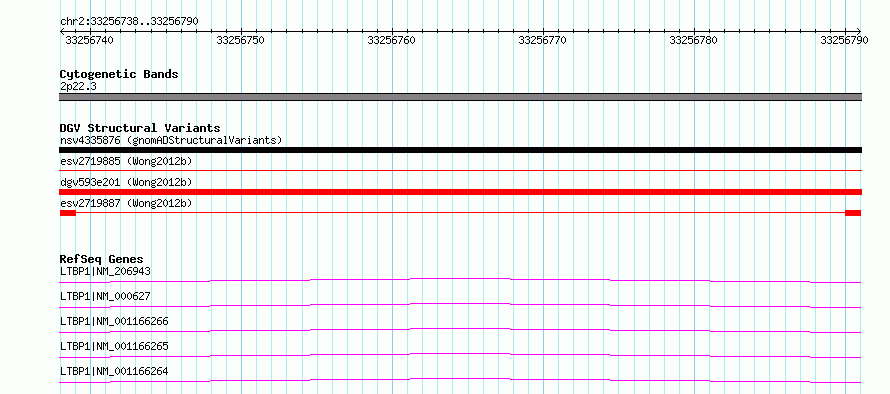Screen dimensions: 890x394
Task: Select the right red block of esv2719887
Action: click(x=853, y=213)
